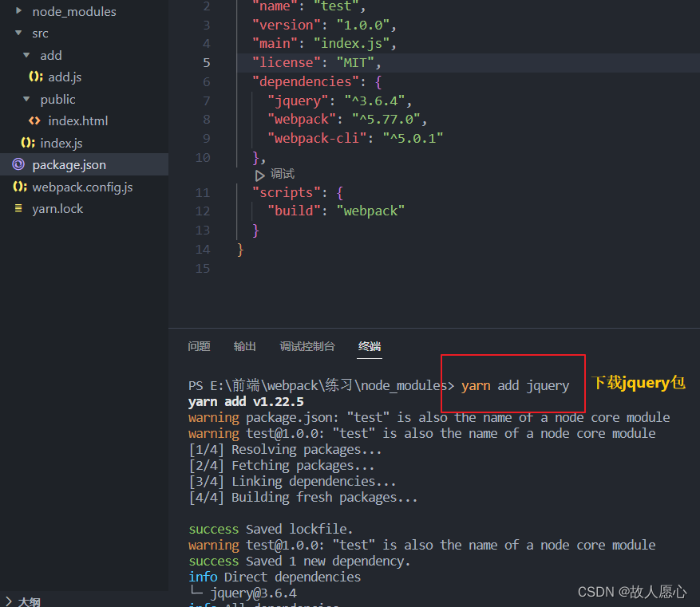Screen dimensions: 700x607
Task: Select the add folder label
Action: [51, 55]
